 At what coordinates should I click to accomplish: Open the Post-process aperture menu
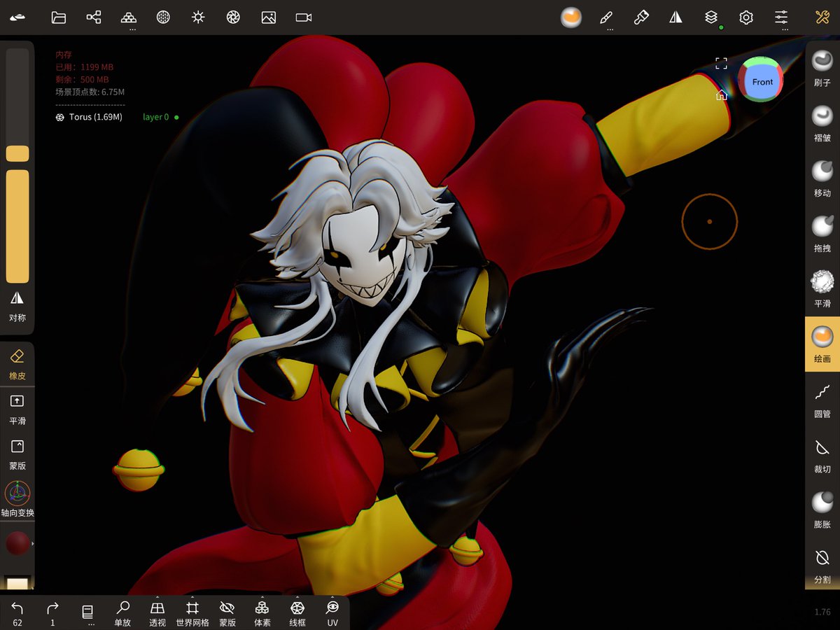pos(233,17)
